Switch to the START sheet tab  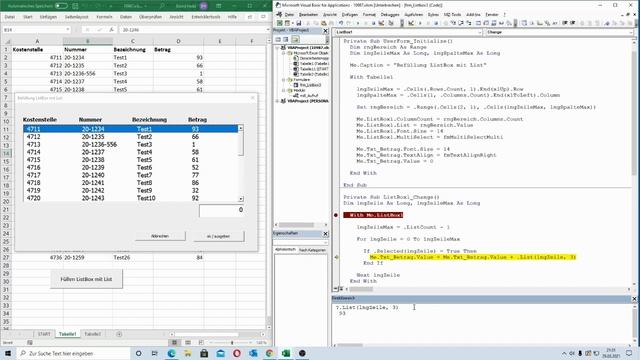point(44,334)
